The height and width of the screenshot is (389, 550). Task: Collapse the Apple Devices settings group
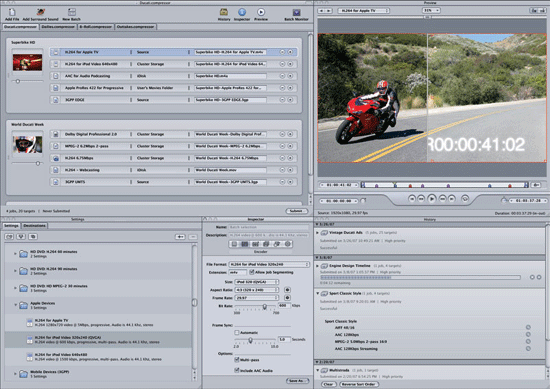coord(15,305)
